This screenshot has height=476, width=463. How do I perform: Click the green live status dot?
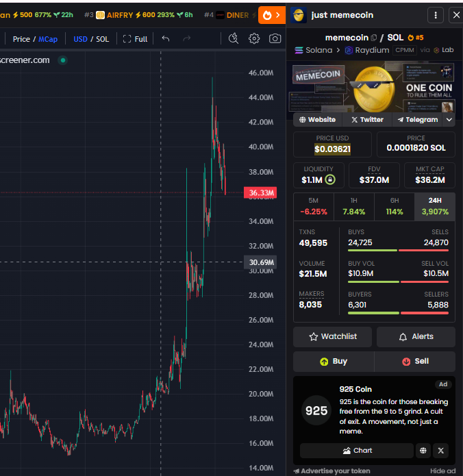63,60
